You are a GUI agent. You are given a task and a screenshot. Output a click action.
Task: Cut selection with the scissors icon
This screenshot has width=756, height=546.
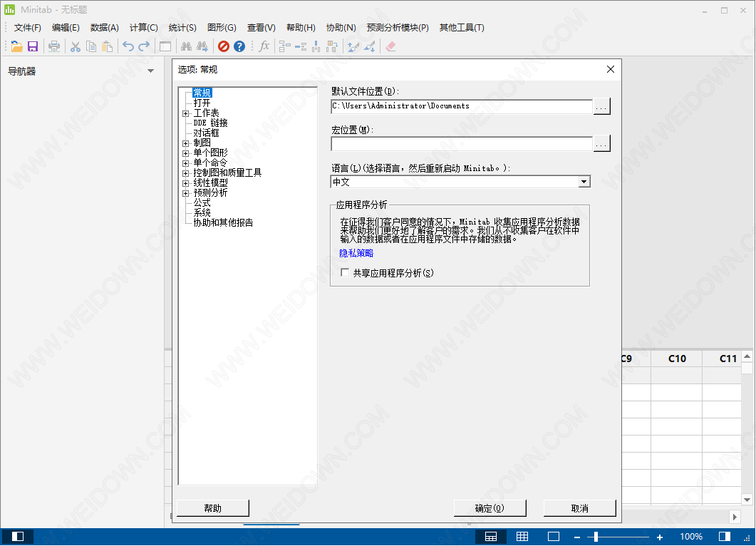[76, 46]
